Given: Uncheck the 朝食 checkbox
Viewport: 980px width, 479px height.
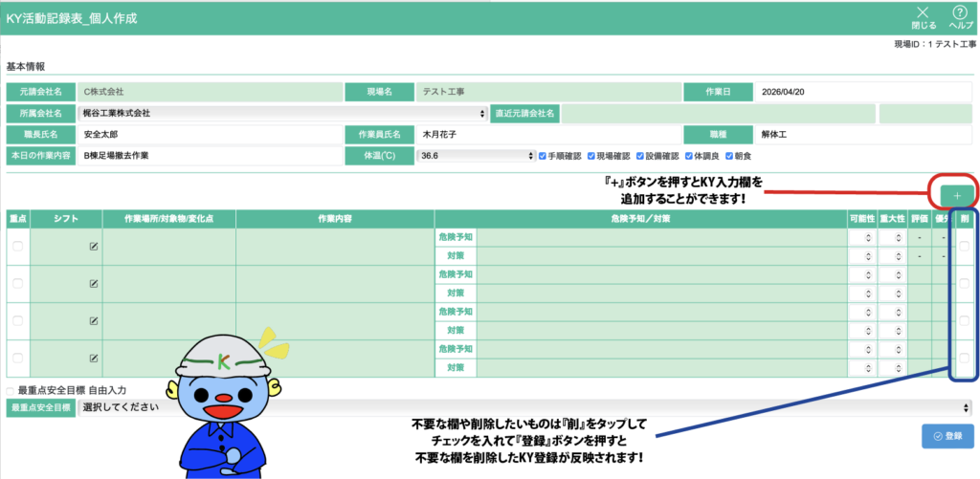Looking at the screenshot, I should (731, 155).
